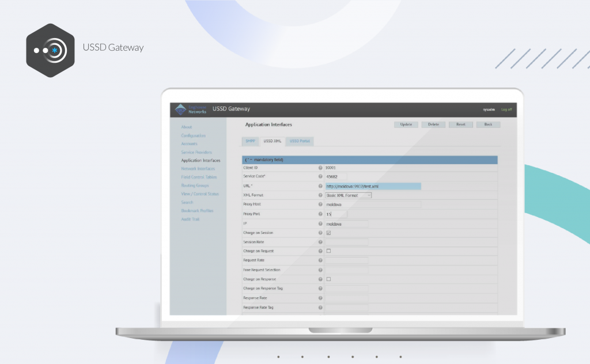
Task: Open Configuration in the sidebar
Action: [x=194, y=136]
